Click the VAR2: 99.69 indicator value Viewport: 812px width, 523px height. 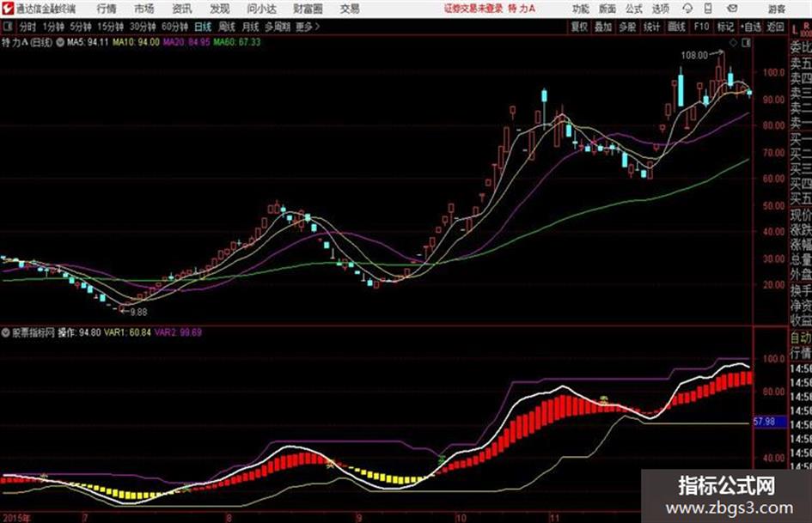(x=178, y=332)
